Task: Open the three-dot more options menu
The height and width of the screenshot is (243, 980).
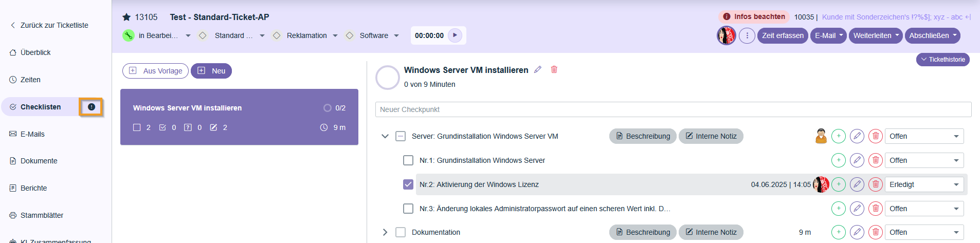Action: [747, 35]
